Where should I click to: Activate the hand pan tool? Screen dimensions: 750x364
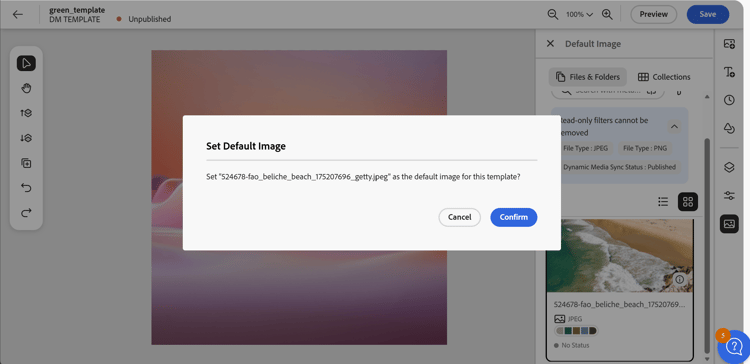click(26, 88)
